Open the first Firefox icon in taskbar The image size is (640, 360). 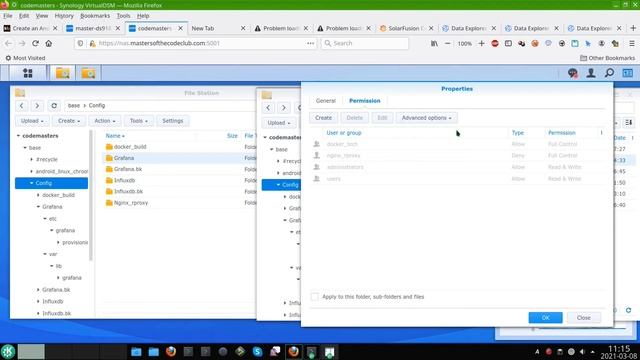(171, 351)
